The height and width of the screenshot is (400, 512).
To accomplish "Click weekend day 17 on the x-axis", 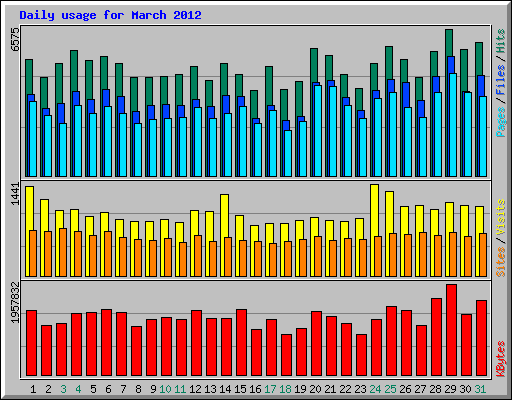I will click(270, 389).
